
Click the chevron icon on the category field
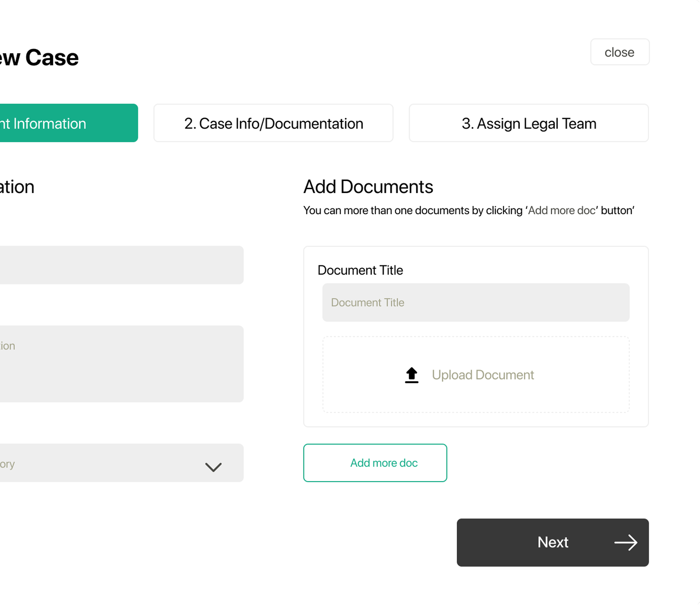pyautogui.click(x=213, y=467)
